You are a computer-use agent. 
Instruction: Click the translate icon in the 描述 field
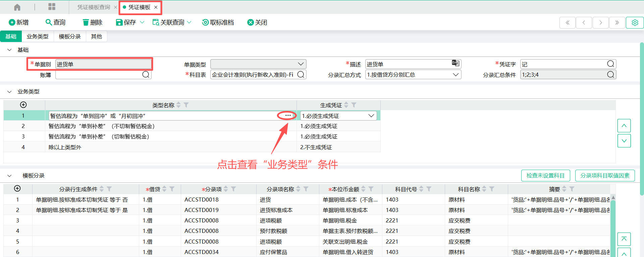coord(455,63)
